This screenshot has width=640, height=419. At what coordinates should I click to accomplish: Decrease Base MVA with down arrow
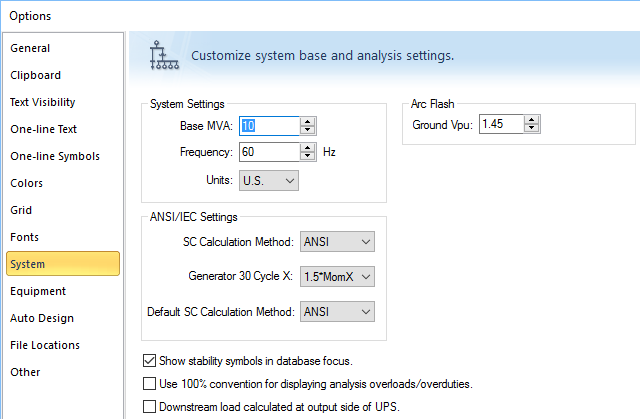click(308, 131)
